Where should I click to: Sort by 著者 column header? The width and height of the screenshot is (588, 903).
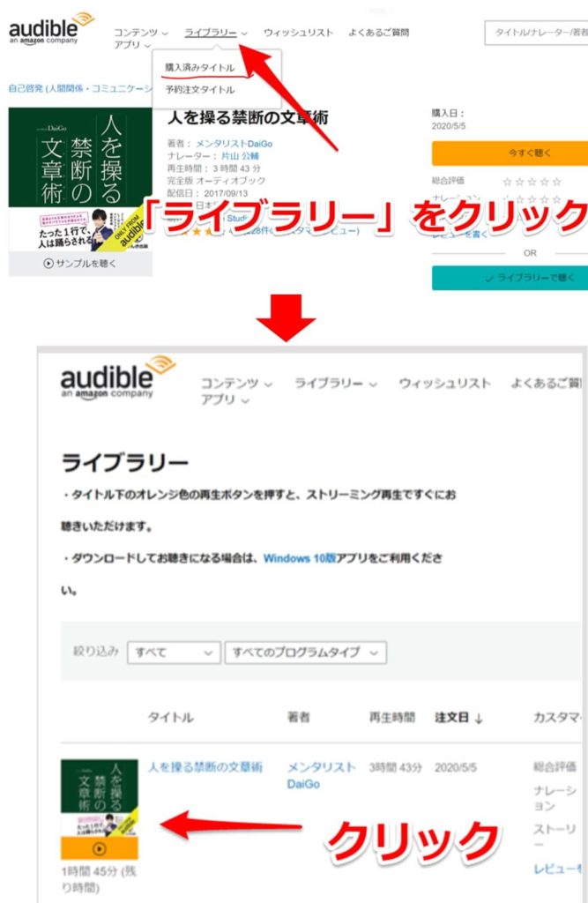[298, 718]
